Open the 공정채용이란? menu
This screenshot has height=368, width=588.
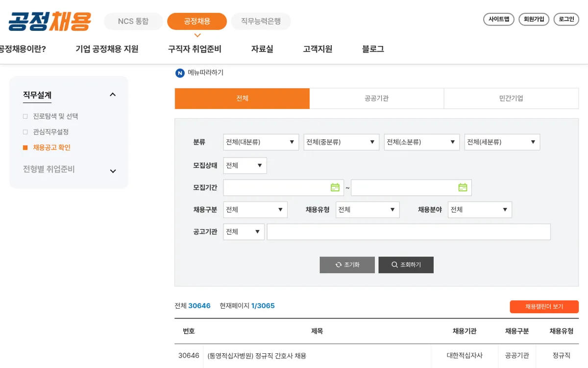(23, 49)
